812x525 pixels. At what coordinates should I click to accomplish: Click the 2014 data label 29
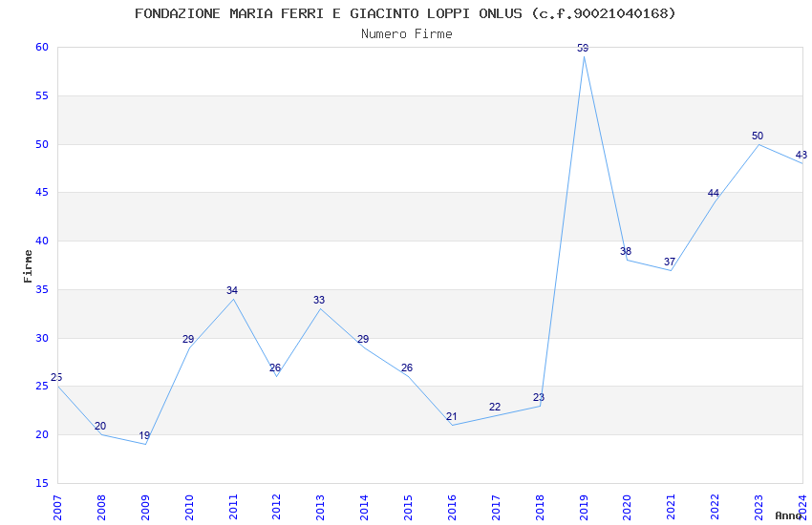(x=363, y=339)
